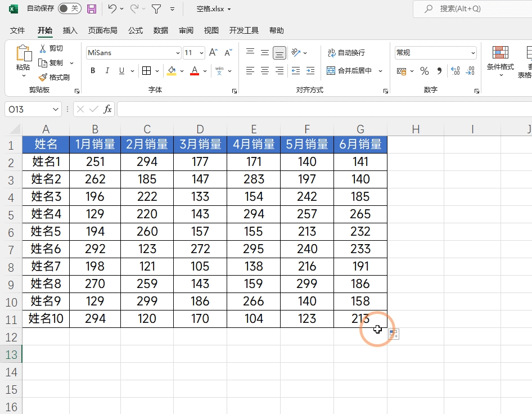This screenshot has width=532, height=414.
Task: Click the Cut (剪切) scissors icon
Action: point(43,48)
